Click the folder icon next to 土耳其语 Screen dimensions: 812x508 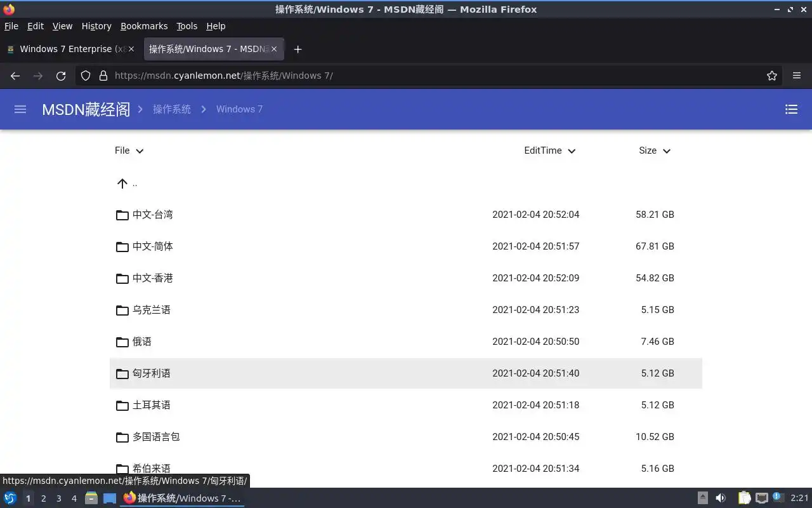[x=122, y=405]
